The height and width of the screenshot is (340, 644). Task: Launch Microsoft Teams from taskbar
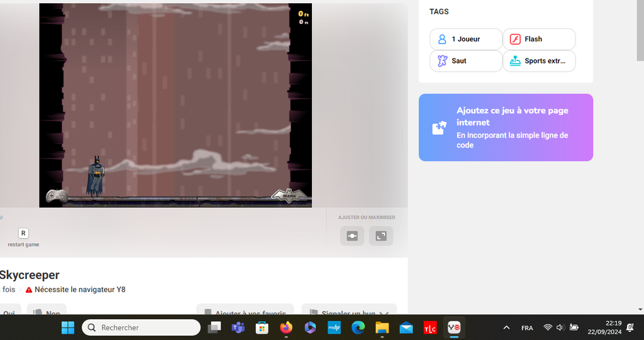pos(238,327)
